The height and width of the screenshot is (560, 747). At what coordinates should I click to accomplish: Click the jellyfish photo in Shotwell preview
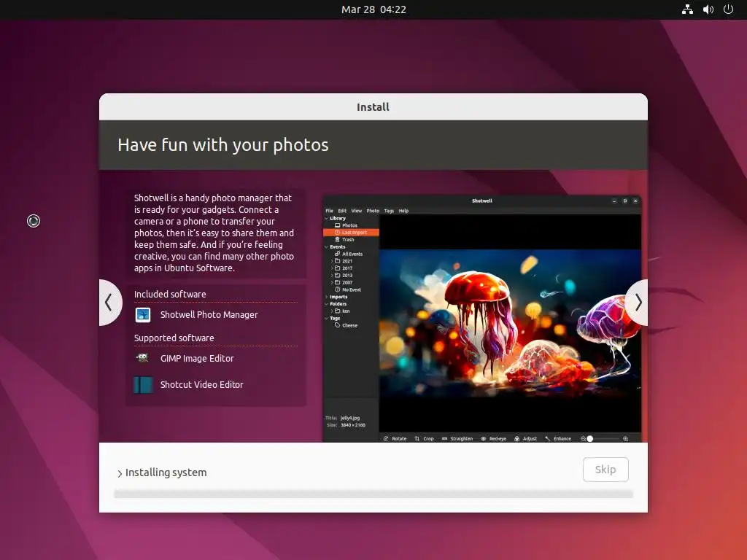510,323
